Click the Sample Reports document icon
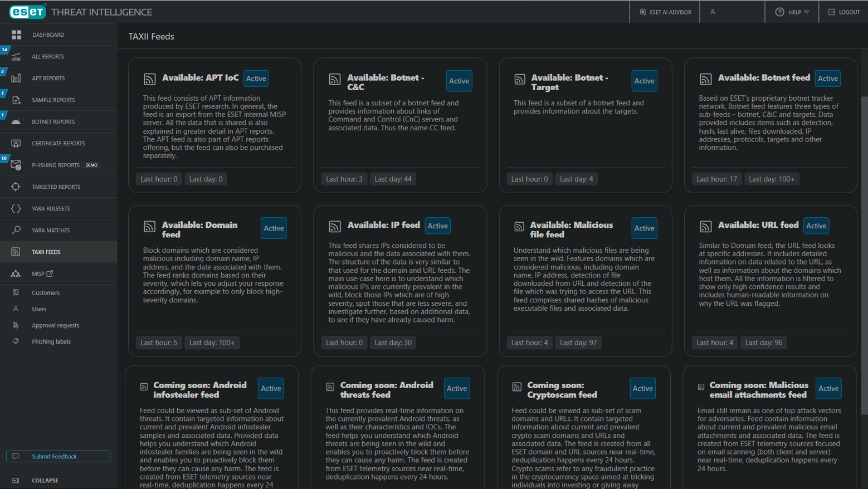This screenshot has height=489, width=868. [16, 100]
